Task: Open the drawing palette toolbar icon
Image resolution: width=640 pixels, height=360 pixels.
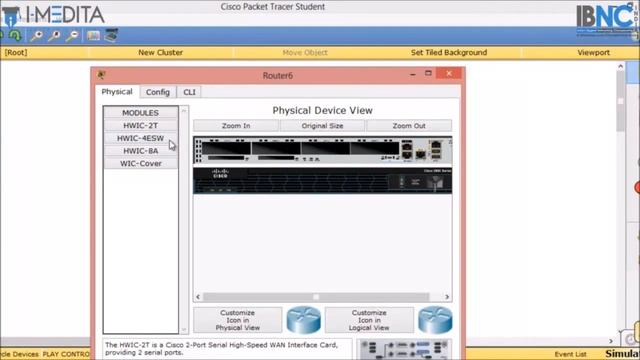Action: pos(93,36)
